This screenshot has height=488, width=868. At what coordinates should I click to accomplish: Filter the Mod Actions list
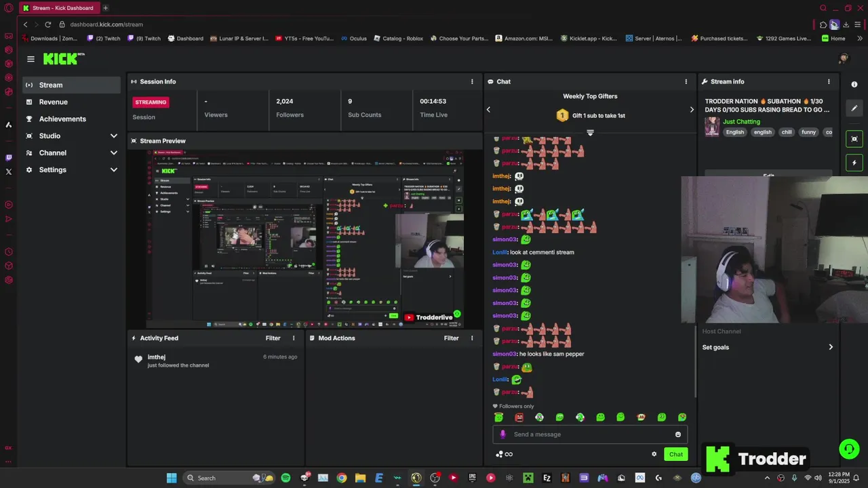coord(451,338)
